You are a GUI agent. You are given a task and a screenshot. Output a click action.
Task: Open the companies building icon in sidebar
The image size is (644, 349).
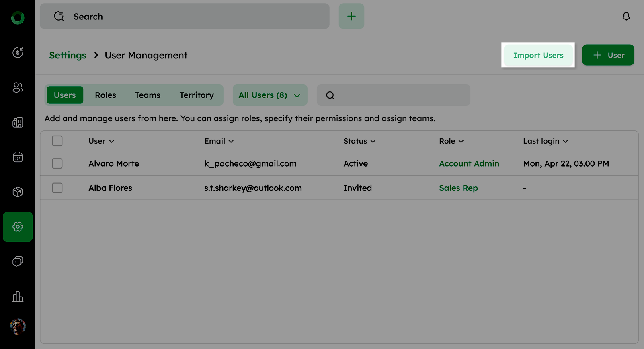pos(18,122)
